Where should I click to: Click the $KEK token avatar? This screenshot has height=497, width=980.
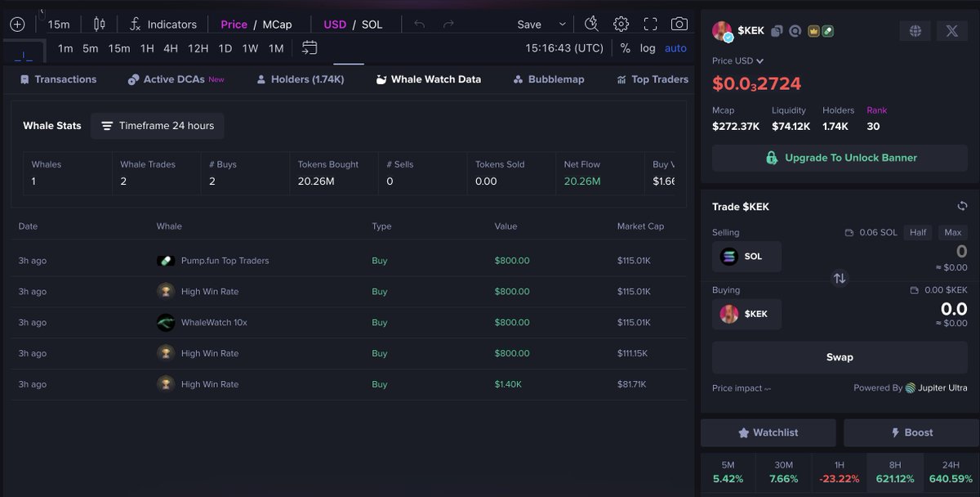[x=722, y=31]
